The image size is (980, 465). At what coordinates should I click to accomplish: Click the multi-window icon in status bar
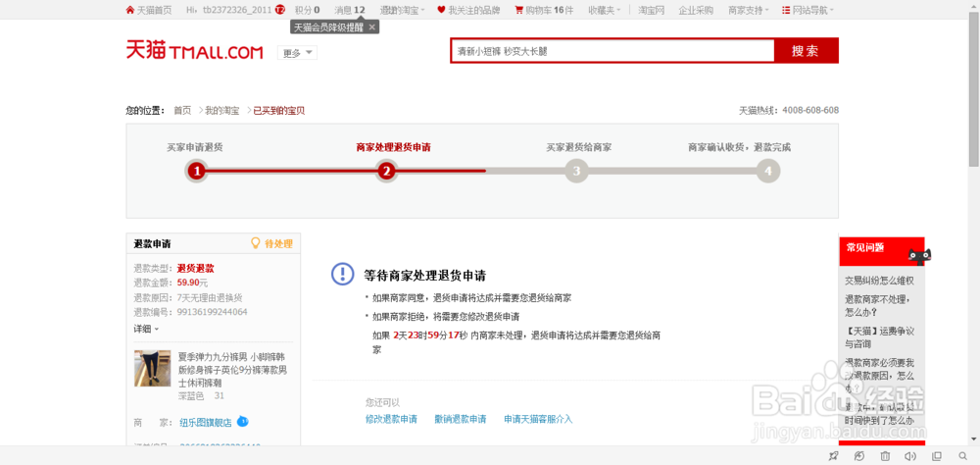pos(936,456)
